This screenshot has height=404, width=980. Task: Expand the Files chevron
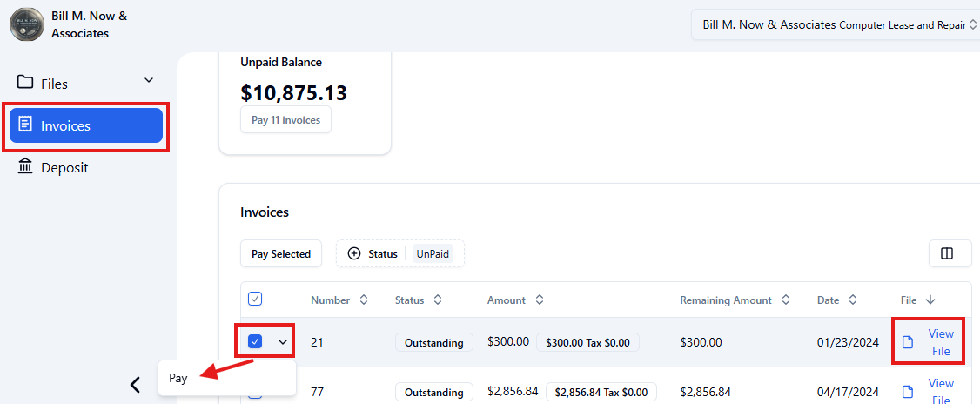[x=149, y=80]
